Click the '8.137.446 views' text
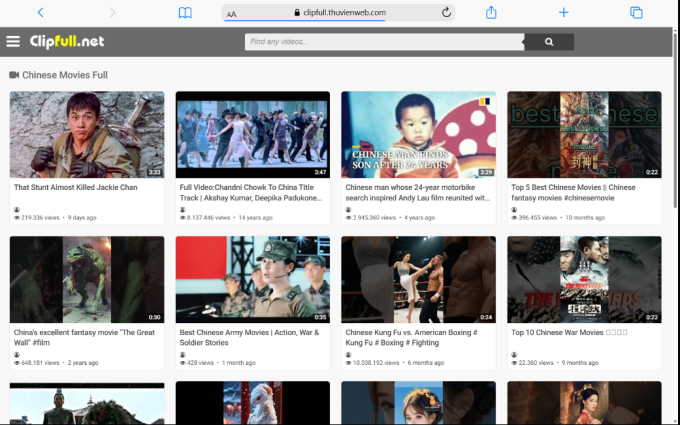Viewport: 680px width, 425px height. click(208, 218)
